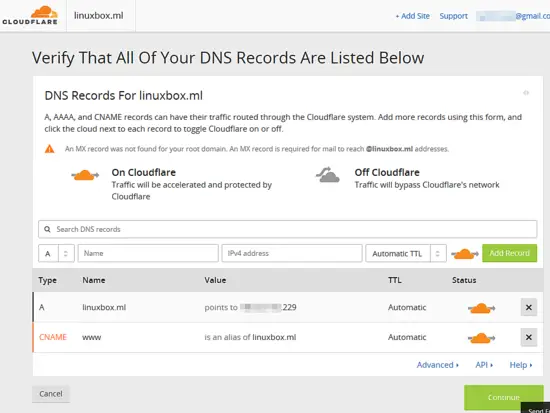
Task: Click the Status column header
Action: point(464,280)
